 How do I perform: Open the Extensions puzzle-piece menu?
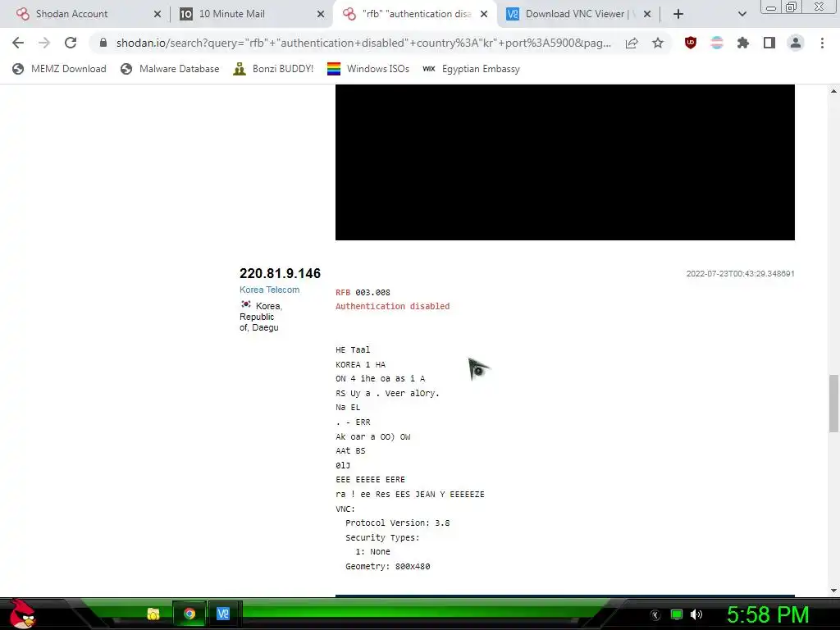(743, 43)
